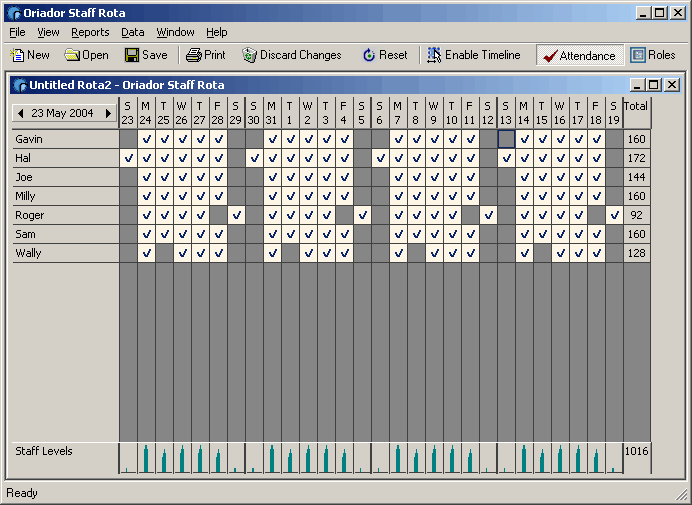Click the Save floppy disk icon

coord(132,55)
